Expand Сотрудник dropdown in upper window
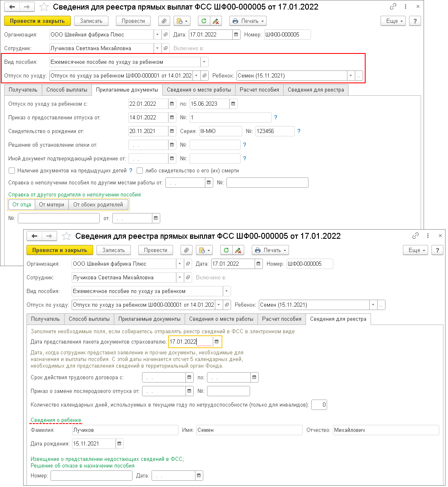 (157, 48)
